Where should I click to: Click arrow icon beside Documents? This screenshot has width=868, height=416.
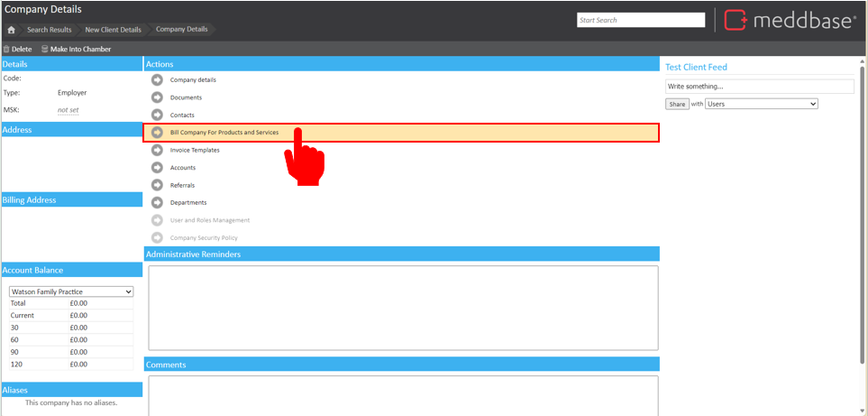[x=157, y=97]
